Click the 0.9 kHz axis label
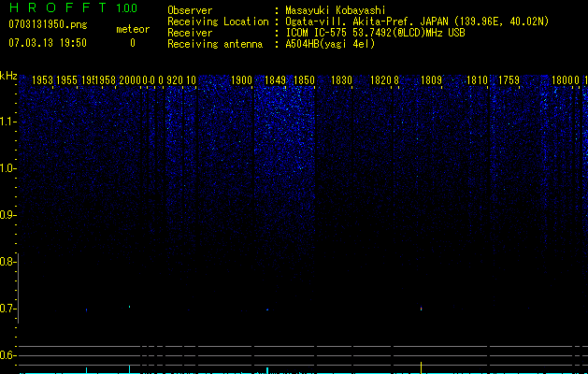588x374 pixels. pos(7,215)
